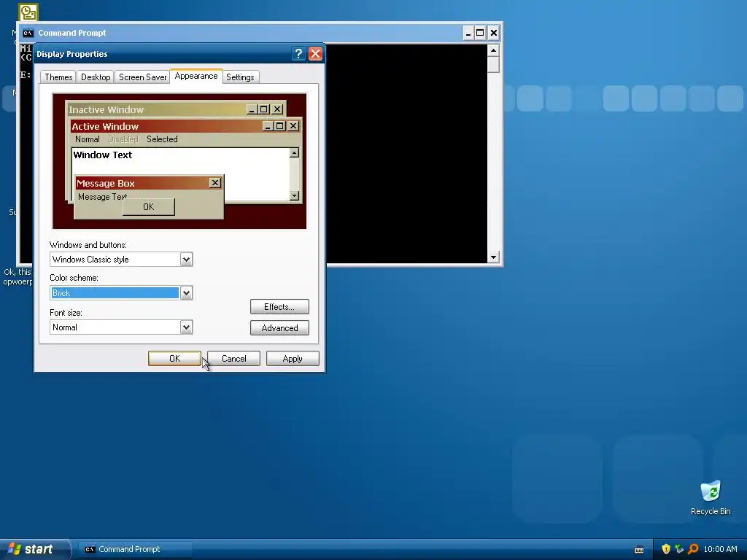Open the Color scheme dropdown arrow

[186, 293]
